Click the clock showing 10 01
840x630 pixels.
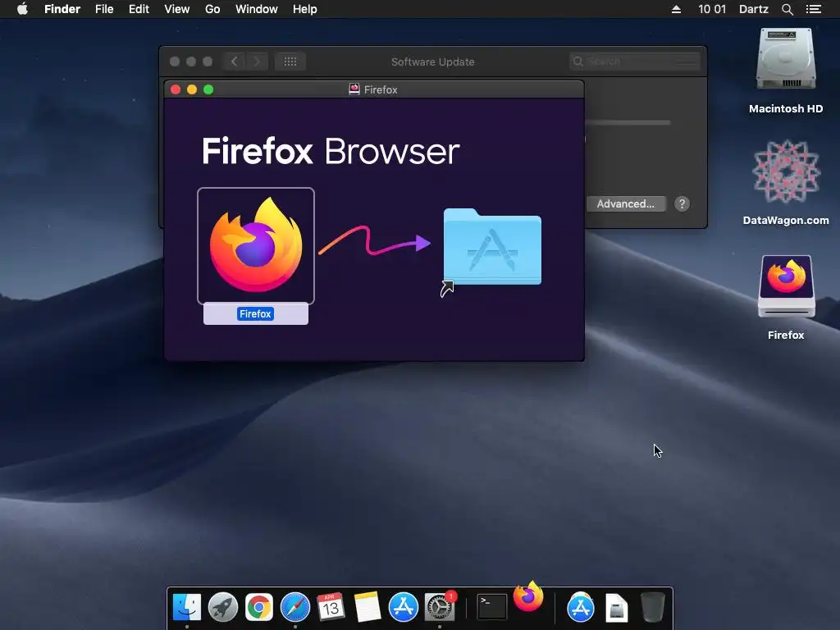click(x=712, y=9)
